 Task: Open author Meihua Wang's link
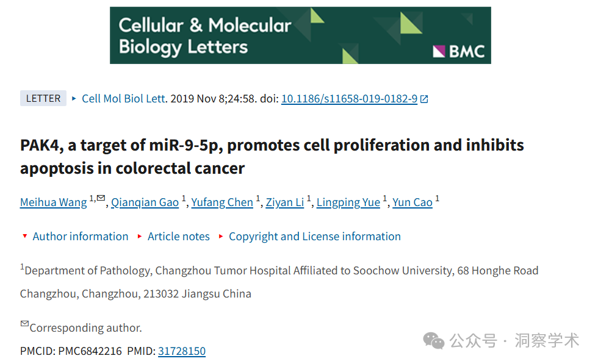coord(54,202)
